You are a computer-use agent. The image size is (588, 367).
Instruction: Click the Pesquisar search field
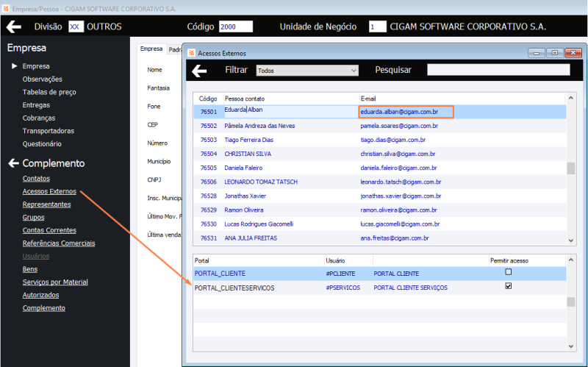point(498,70)
